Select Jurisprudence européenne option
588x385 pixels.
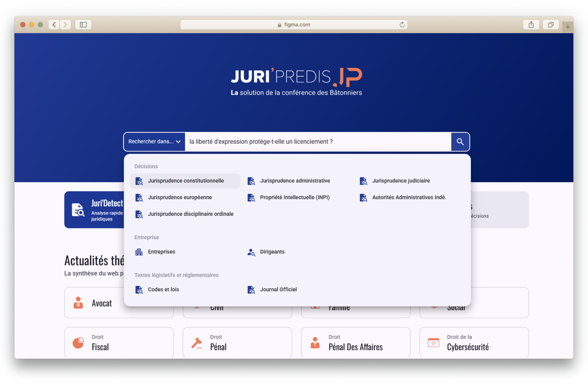(x=185, y=198)
